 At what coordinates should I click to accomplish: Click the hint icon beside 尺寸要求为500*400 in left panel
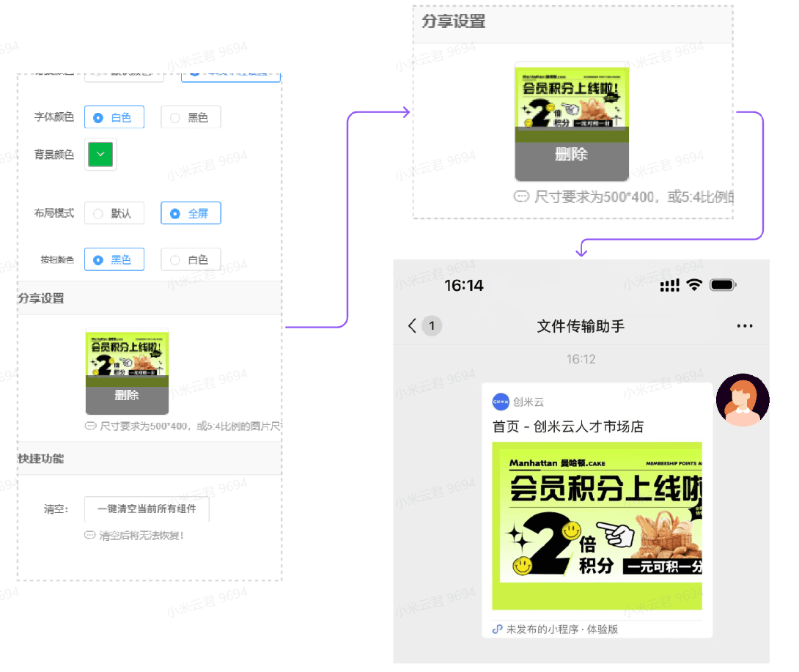[x=90, y=426]
